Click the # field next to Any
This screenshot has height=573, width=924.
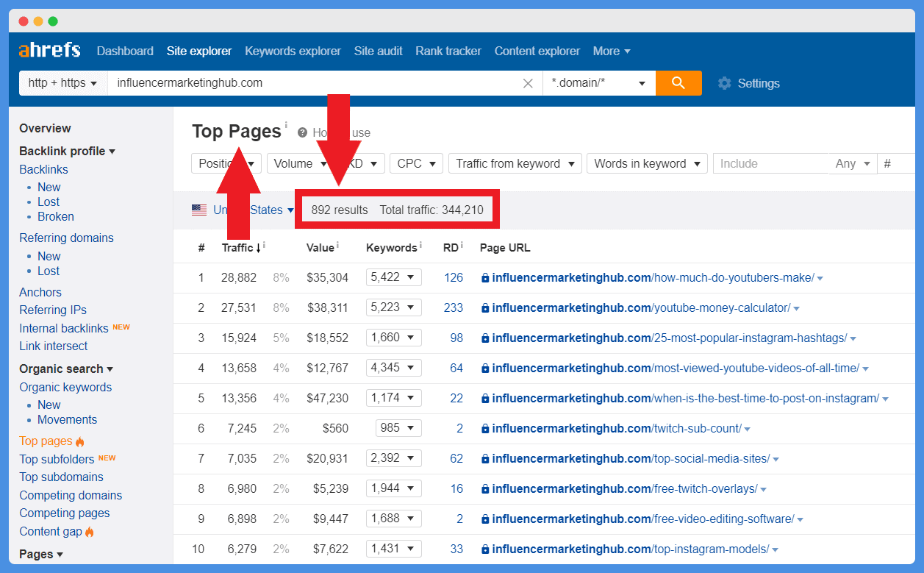pyautogui.click(x=896, y=163)
